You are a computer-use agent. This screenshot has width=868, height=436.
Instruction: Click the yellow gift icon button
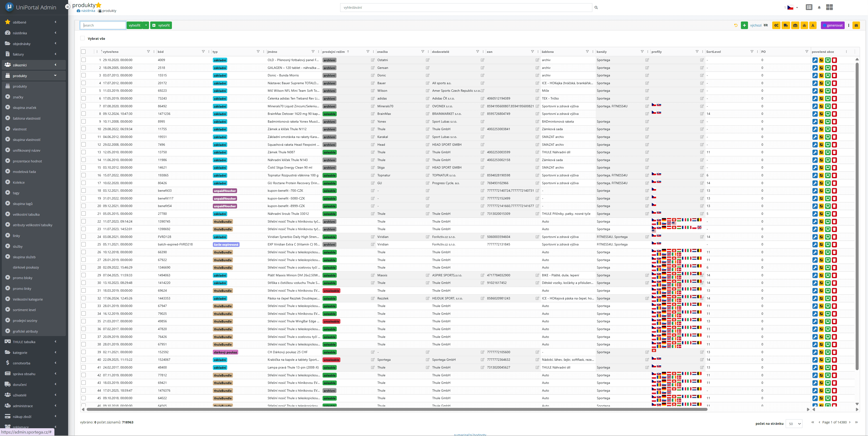[x=856, y=25]
